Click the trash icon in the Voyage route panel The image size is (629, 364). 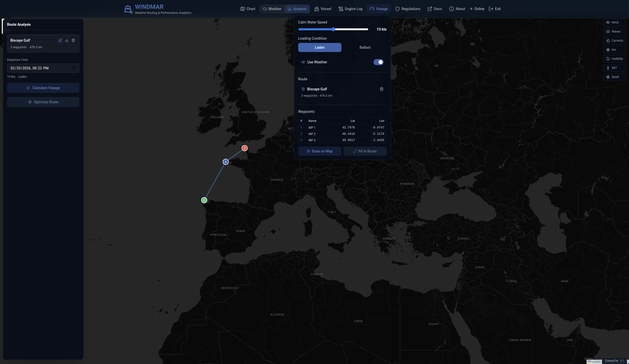382,89
